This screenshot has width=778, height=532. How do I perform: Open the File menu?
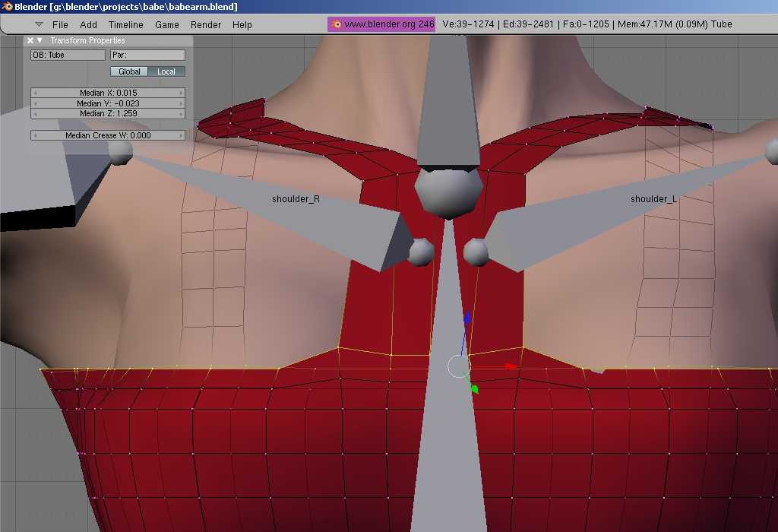(x=60, y=24)
